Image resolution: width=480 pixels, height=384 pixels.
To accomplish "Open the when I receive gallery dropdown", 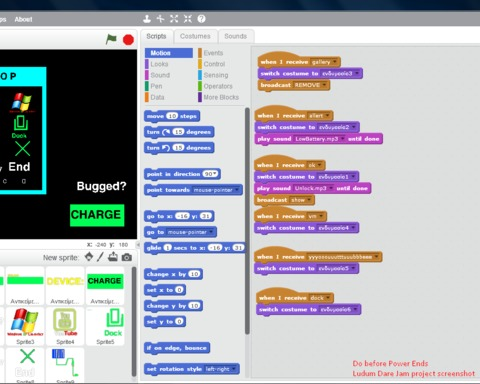I will pos(335,62).
